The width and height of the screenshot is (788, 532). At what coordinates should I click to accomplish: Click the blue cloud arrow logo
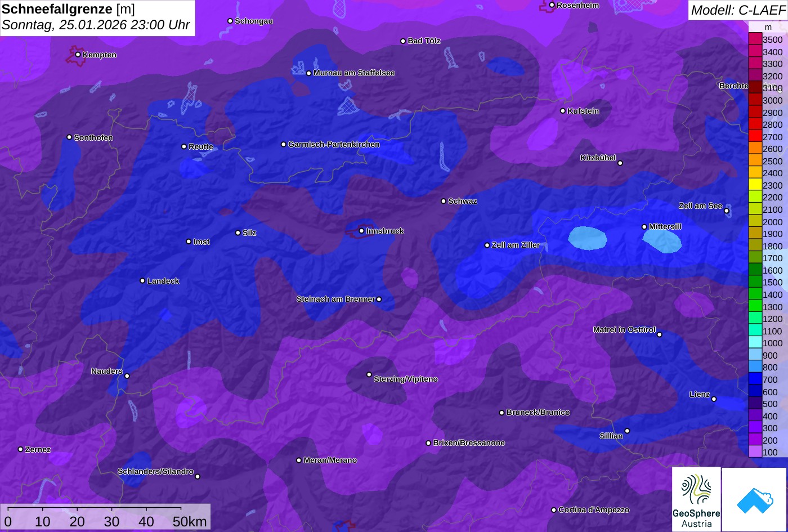point(754,500)
